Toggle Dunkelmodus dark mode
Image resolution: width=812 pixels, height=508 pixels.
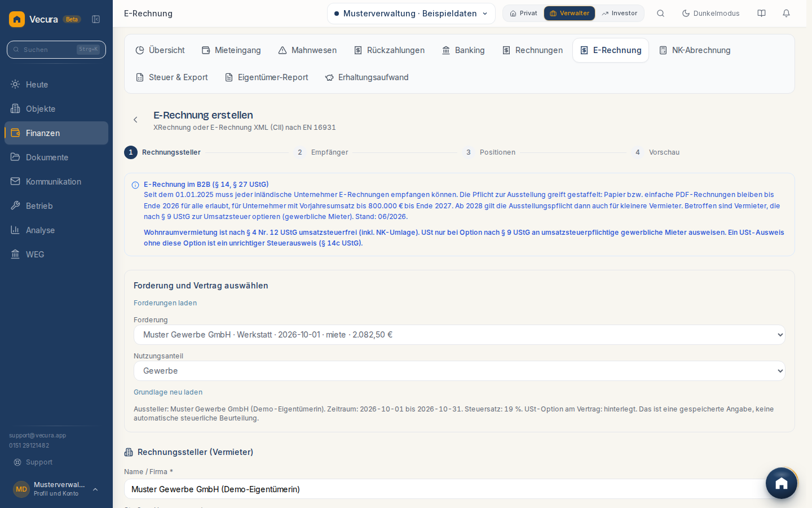710,14
